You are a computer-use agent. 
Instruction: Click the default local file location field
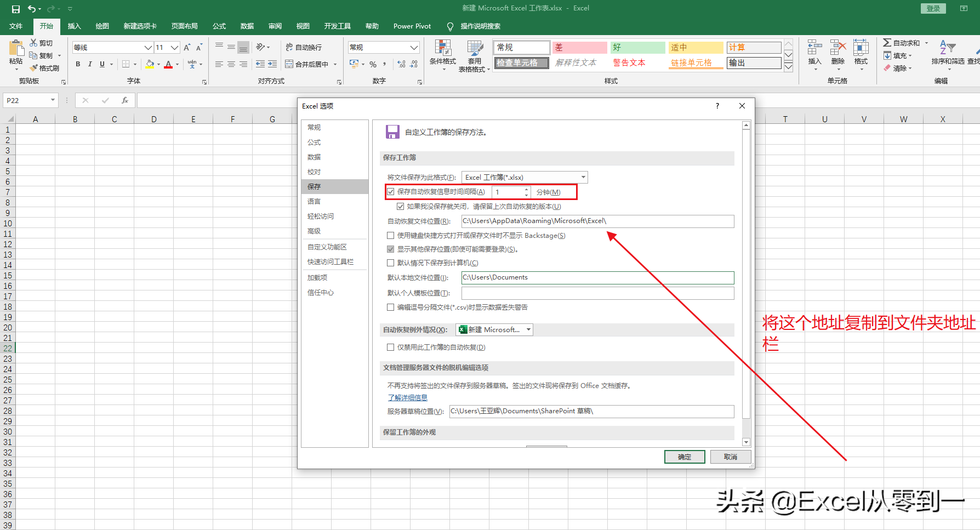[597, 278]
